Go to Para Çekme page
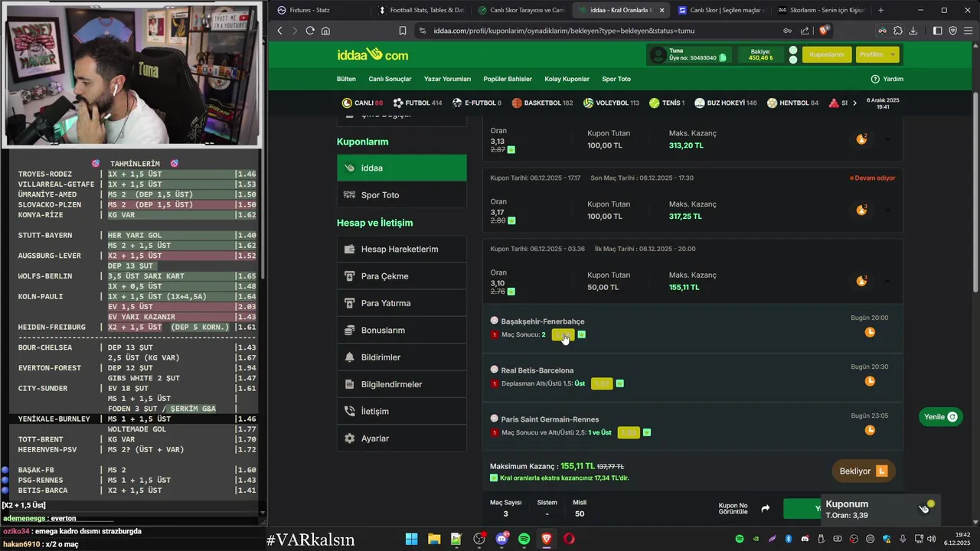The image size is (980, 551). pyautogui.click(x=401, y=276)
